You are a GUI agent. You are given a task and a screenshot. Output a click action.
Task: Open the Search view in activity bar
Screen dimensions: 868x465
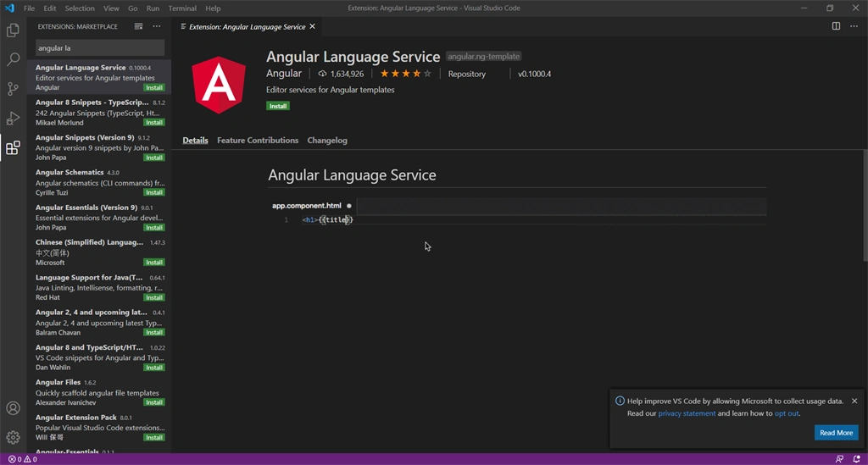(13, 59)
